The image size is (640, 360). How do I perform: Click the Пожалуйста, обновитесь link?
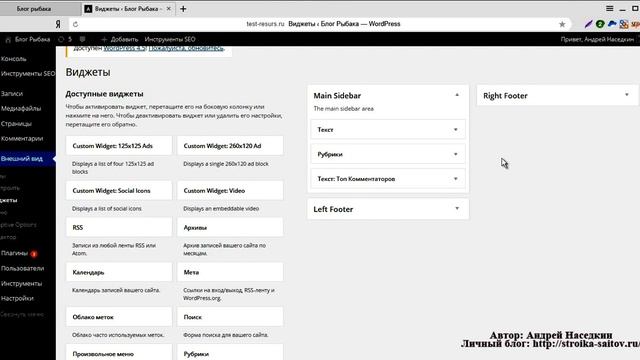[186, 48]
